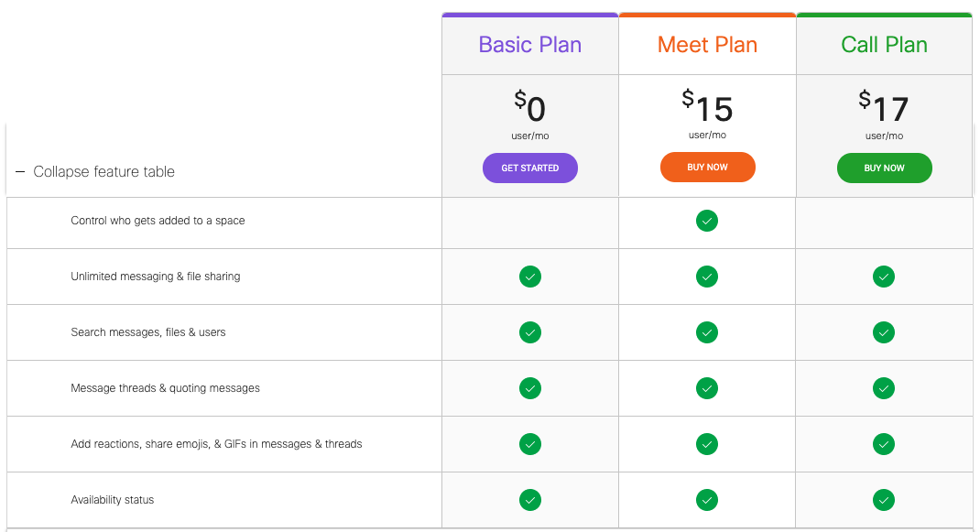Toggle the Add reactions checkmark under Call Plan
980x532 pixels.
click(x=883, y=444)
